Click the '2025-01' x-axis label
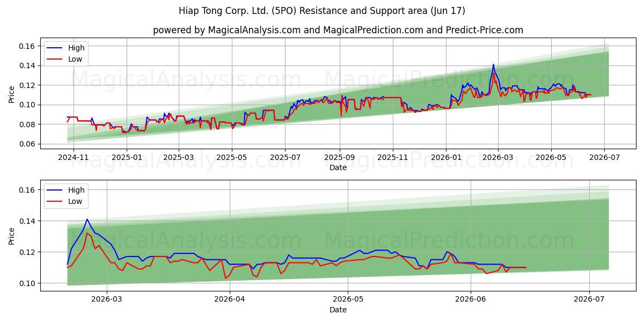 (127, 158)
